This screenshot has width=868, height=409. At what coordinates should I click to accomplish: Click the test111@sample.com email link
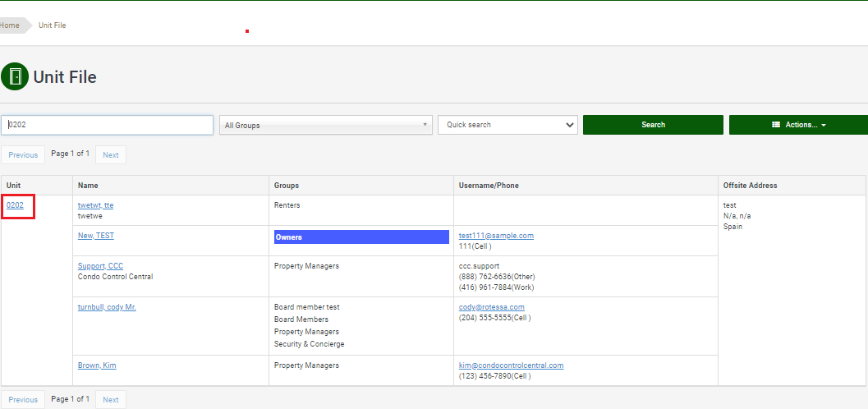pos(496,236)
